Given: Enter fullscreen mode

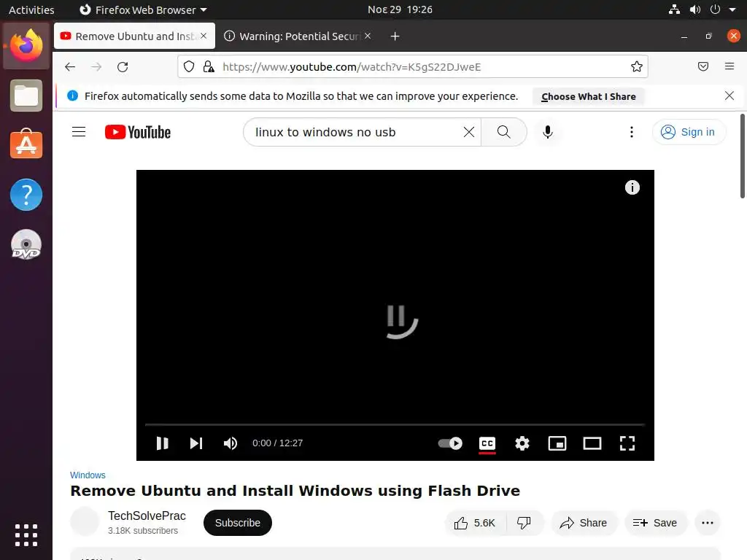Looking at the screenshot, I should pyautogui.click(x=627, y=443).
